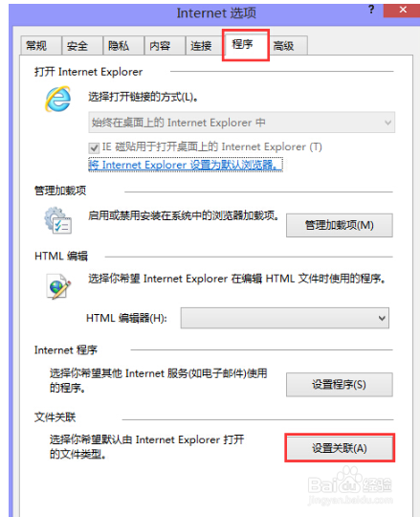Open the 选择打开链接的方式 dropdown

click(241, 123)
